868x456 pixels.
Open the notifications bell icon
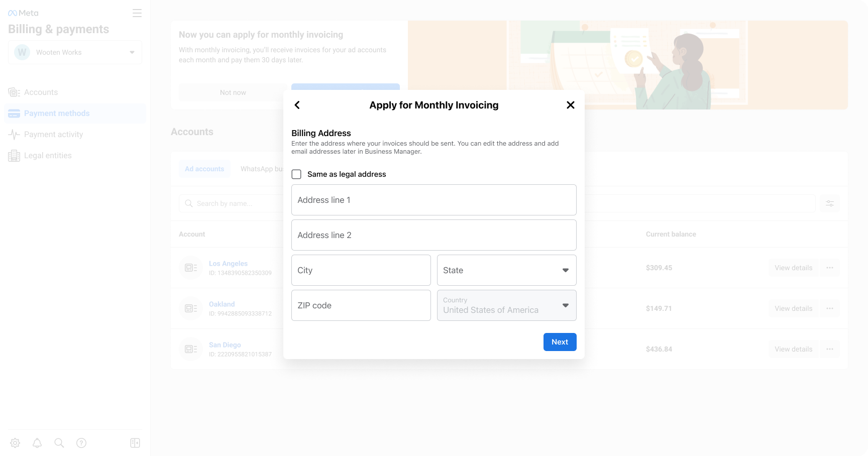(x=37, y=443)
